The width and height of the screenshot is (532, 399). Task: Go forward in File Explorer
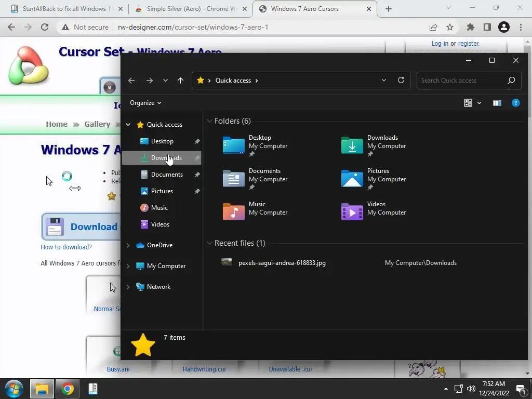point(149,81)
